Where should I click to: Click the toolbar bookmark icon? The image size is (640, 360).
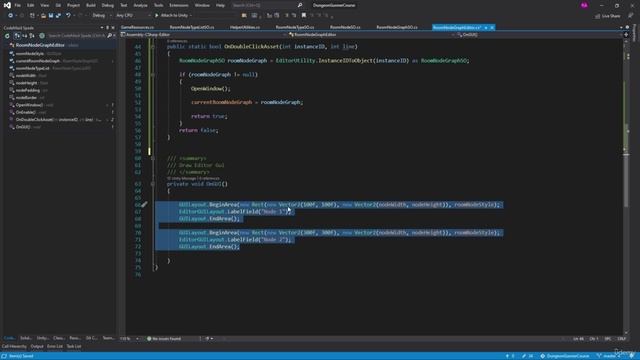[x=304, y=16]
